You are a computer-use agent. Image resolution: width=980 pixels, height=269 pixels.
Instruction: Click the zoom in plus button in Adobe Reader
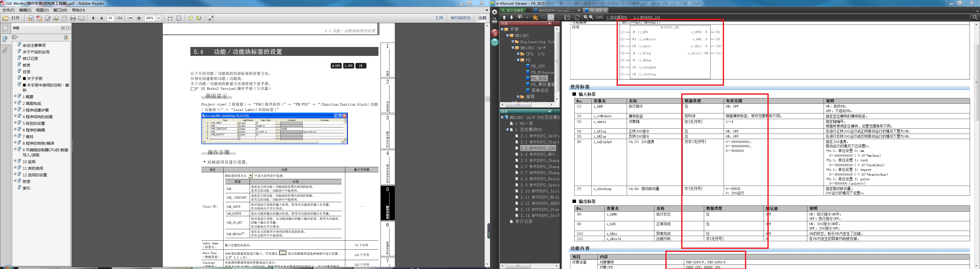pos(139,18)
